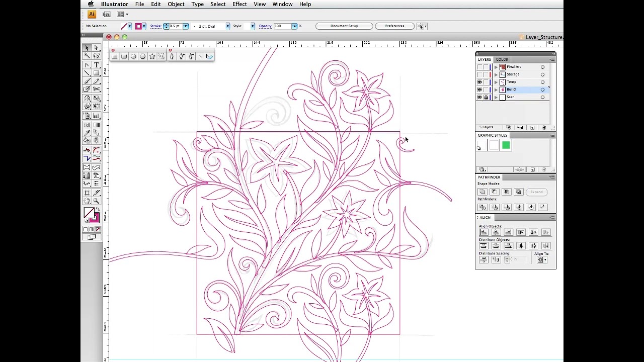Viewport: 644px width, 362px height.
Task: Hide the Temp layer with eye icon
Action: [x=479, y=82]
